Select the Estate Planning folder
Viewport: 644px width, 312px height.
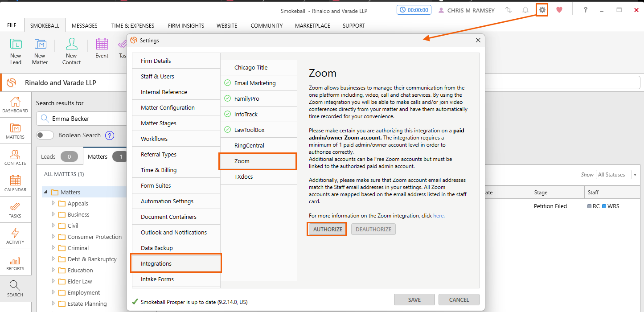tap(87, 304)
